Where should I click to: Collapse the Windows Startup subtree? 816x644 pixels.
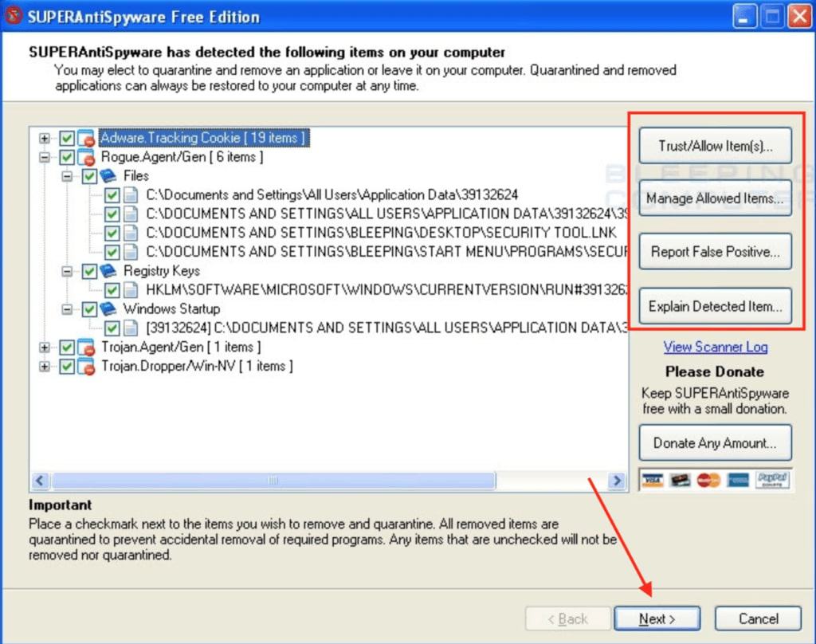(67, 309)
